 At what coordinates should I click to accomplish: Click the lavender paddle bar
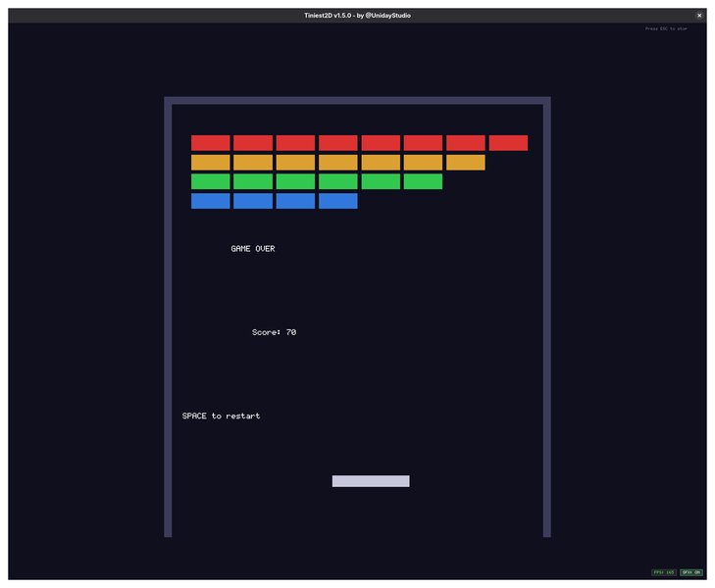tap(371, 481)
